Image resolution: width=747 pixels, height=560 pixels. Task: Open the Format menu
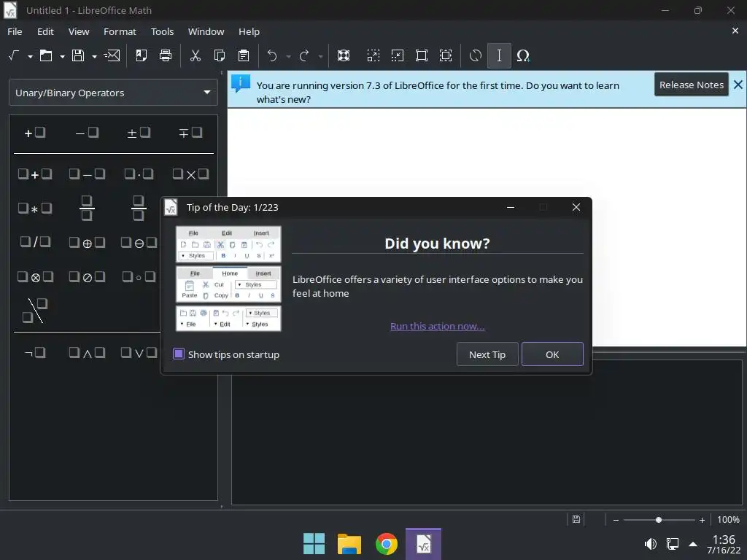coord(120,31)
